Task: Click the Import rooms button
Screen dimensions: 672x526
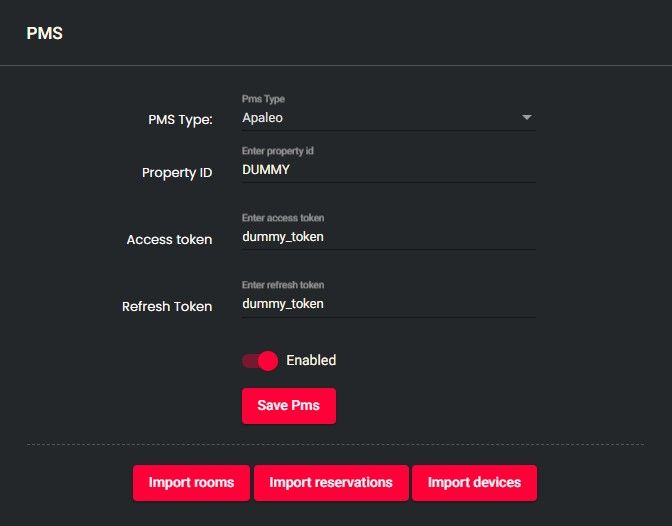Action: pyautogui.click(x=191, y=482)
